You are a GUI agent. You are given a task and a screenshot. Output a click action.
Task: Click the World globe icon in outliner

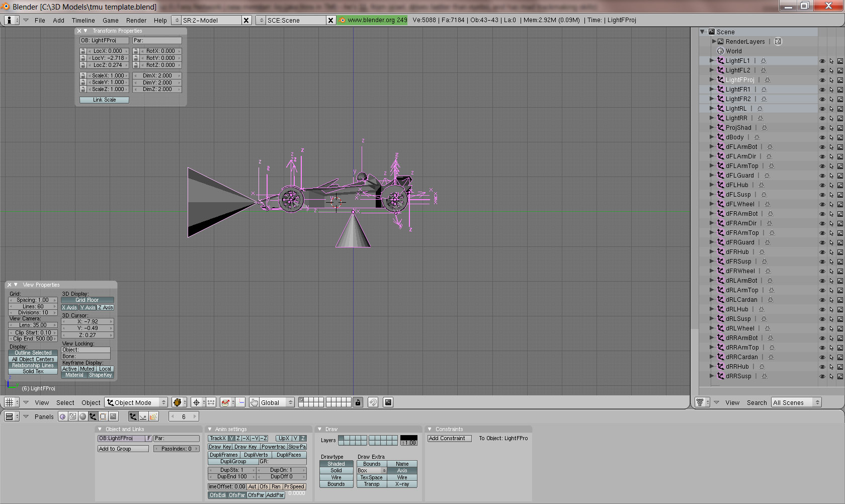pyautogui.click(x=720, y=51)
